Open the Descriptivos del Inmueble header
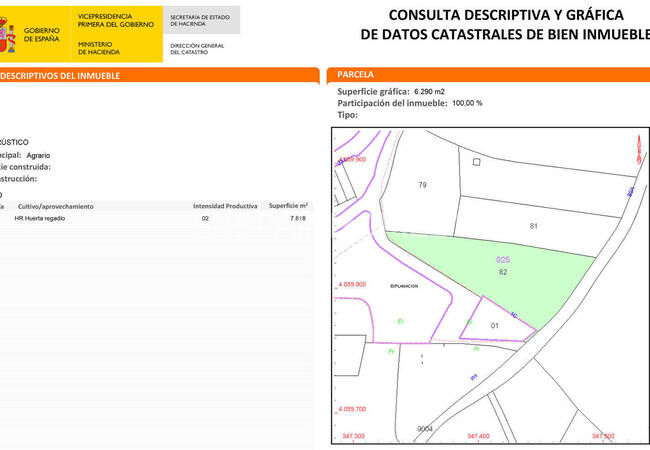The image size is (650, 450). (60, 75)
